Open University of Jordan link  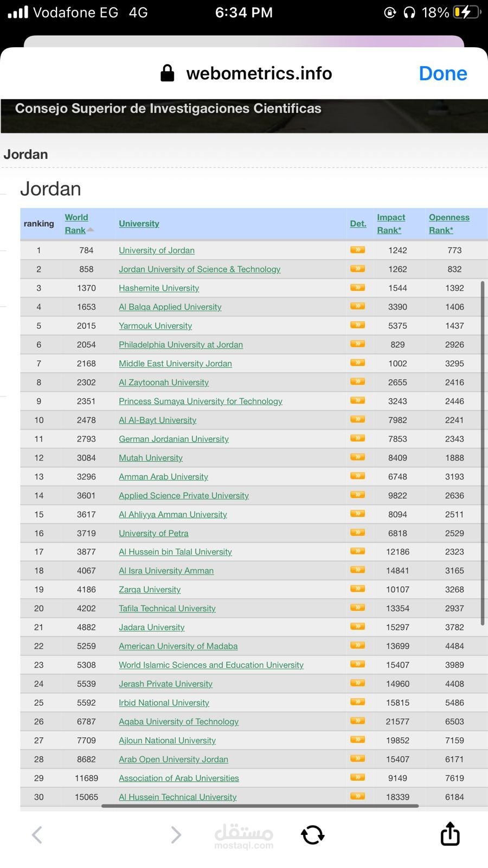[157, 250]
